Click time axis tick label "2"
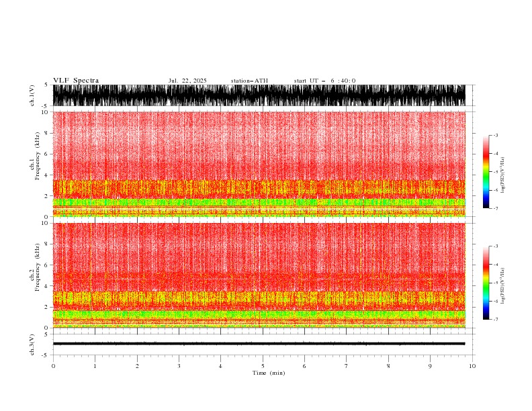 pyautogui.click(x=137, y=366)
